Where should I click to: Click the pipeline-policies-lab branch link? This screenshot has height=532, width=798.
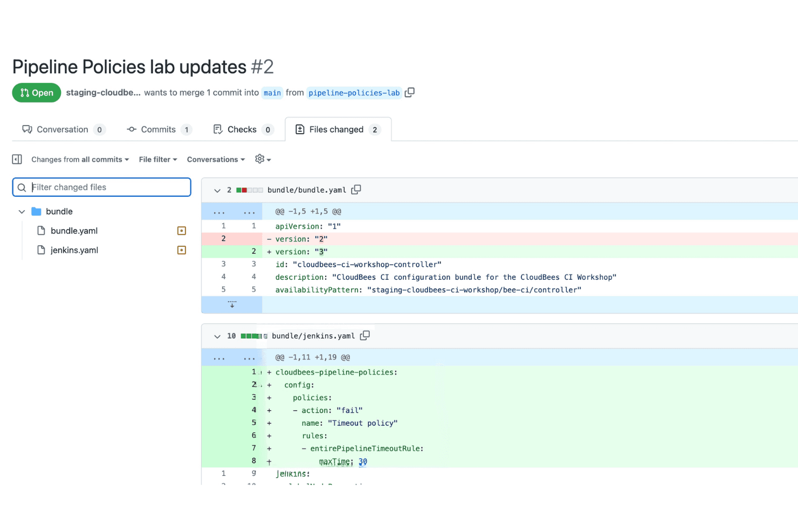354,93
